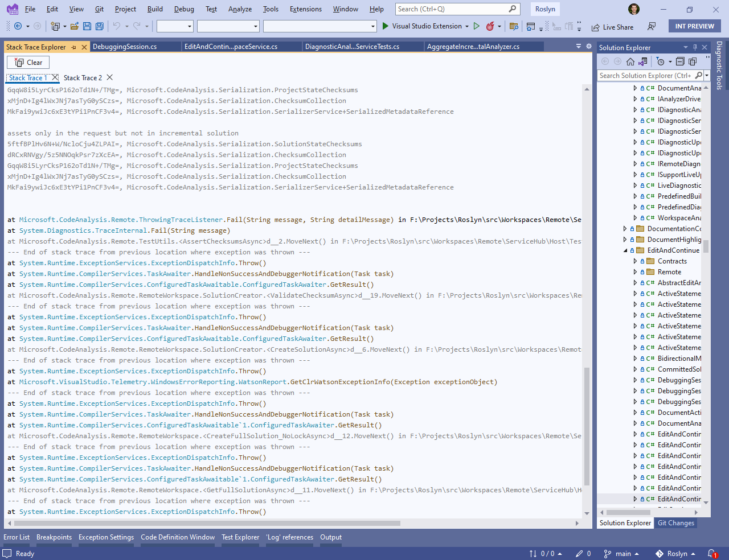Open the Pending Changes filter dropdown in Solution Explorer

click(x=670, y=61)
